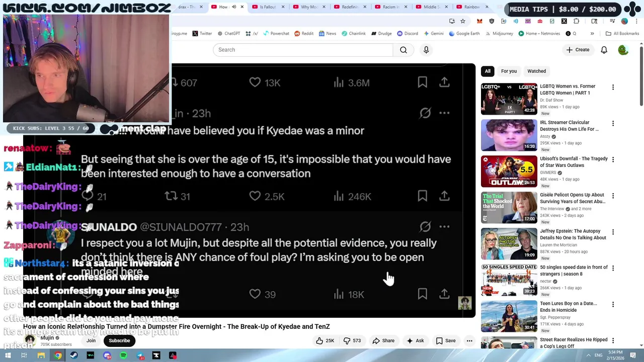
Task: Bookmark the current page with star icon
Action: pyautogui.click(x=463, y=21)
